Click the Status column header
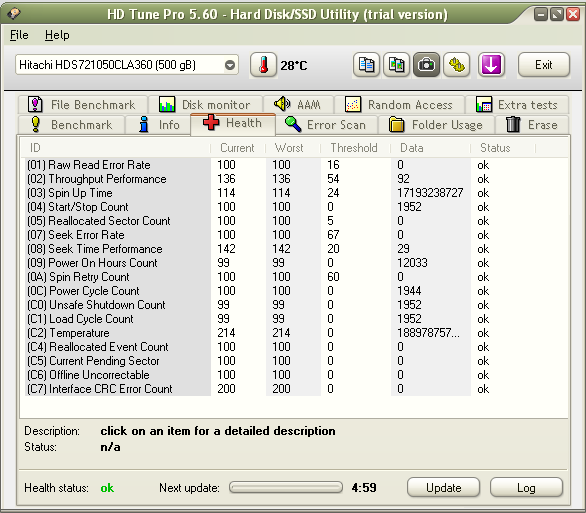 coord(503,148)
